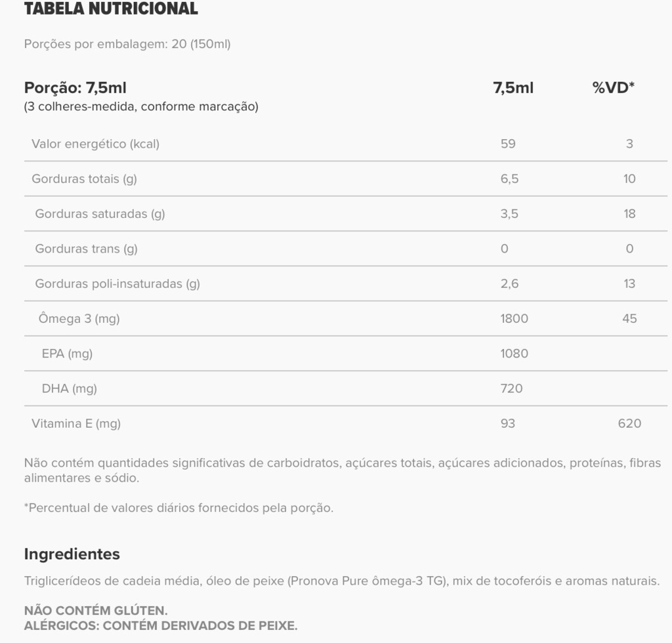672x643 pixels.
Task: Click the Gorduras saturadas value 3,5
Action: [509, 214]
